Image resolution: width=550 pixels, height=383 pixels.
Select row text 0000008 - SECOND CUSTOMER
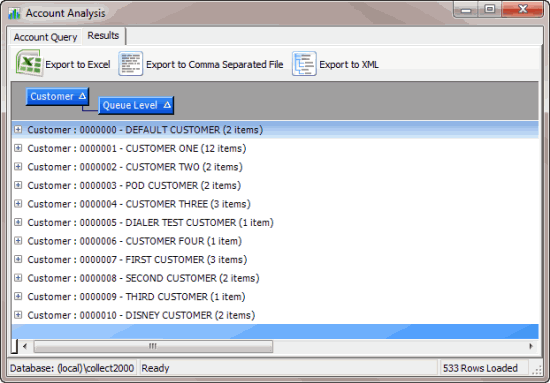(x=148, y=278)
